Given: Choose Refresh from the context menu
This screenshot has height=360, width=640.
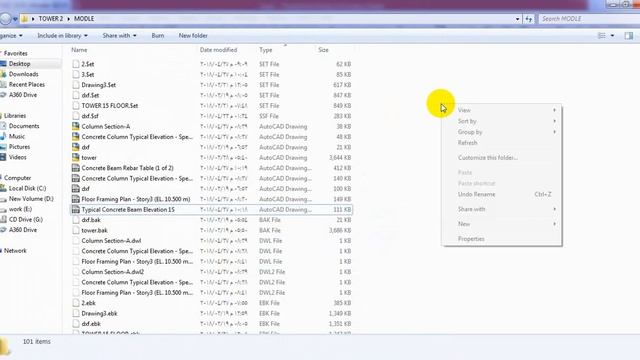Looking at the screenshot, I should click(x=502, y=143).
